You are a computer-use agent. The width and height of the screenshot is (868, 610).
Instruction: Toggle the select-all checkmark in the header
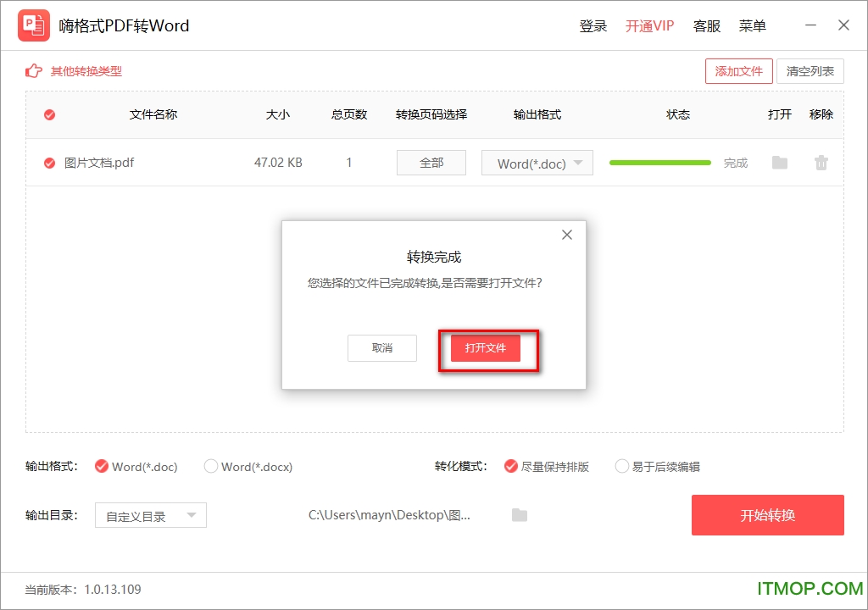pyautogui.click(x=49, y=114)
